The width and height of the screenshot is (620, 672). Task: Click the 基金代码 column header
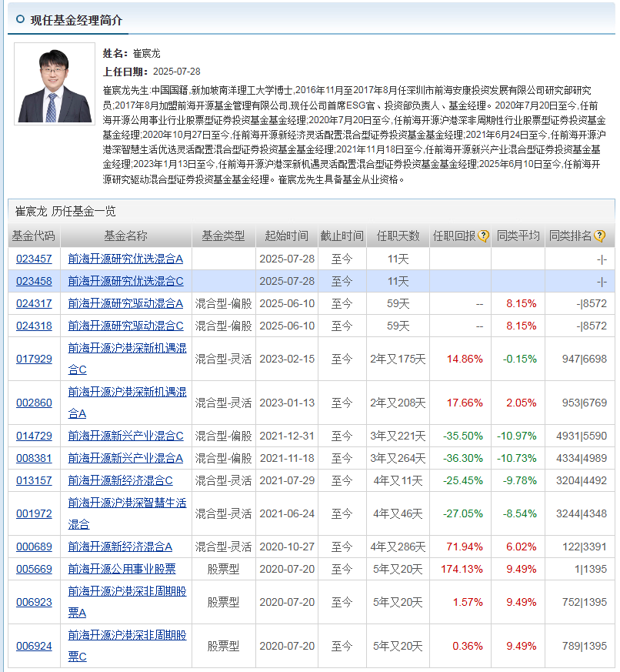coord(33,236)
